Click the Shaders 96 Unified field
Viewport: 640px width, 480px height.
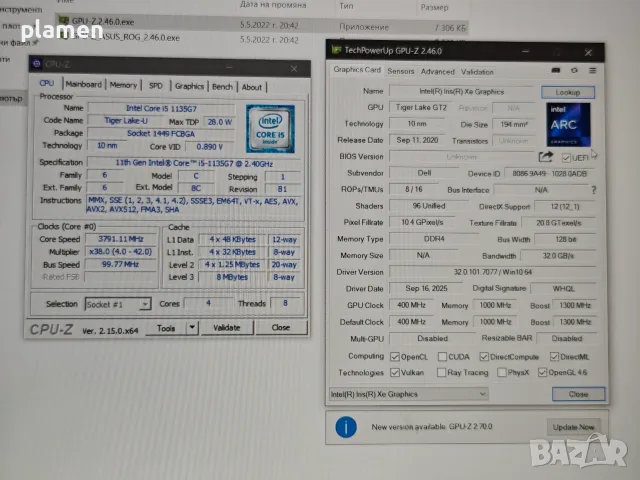[428, 206]
